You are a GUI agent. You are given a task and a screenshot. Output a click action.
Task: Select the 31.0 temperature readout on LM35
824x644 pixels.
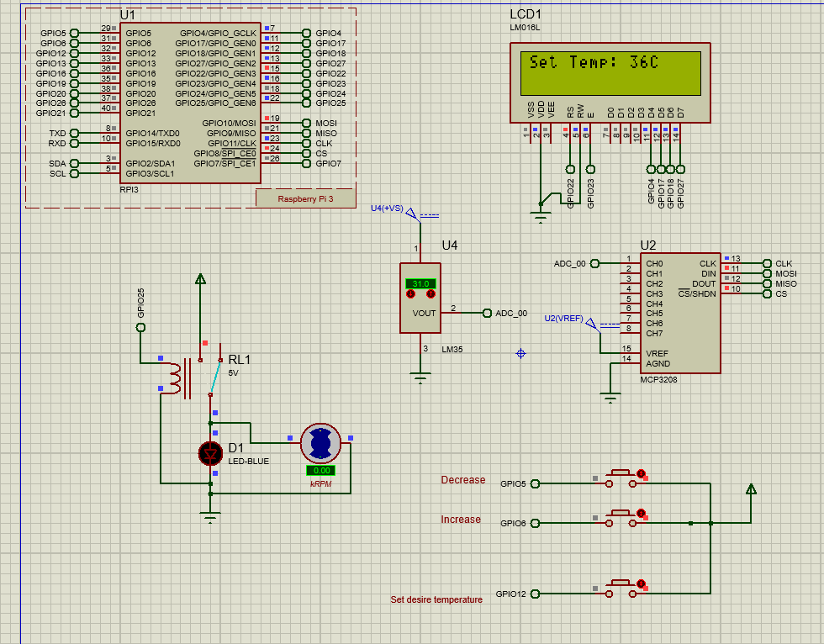(420, 283)
